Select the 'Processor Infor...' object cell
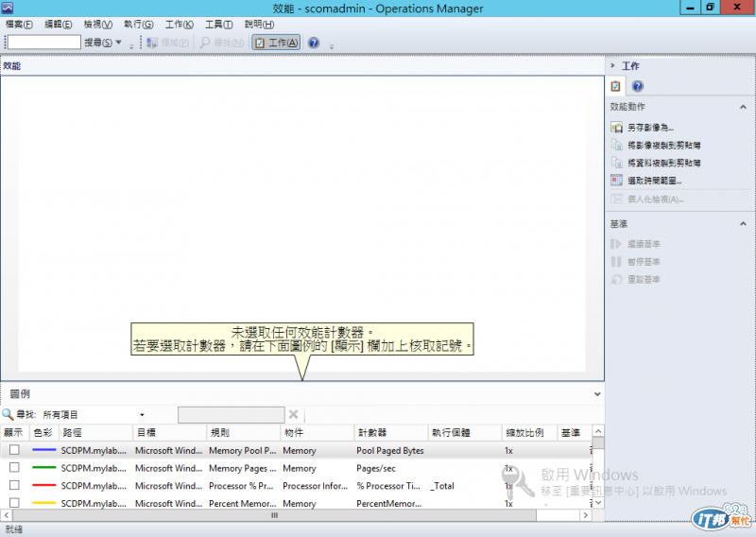The image size is (756, 537). pyautogui.click(x=316, y=486)
